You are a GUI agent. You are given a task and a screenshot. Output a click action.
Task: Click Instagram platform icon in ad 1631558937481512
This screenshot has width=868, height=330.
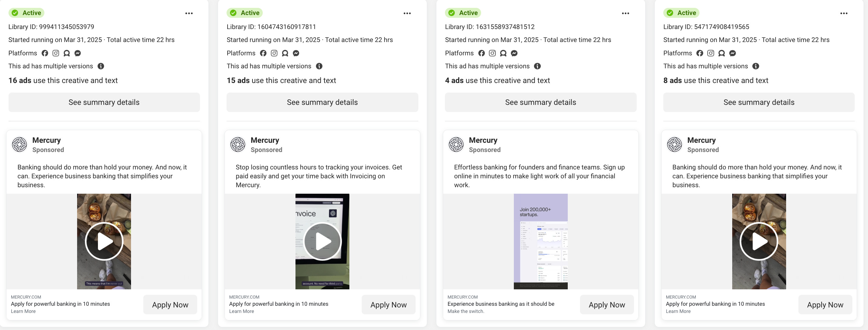(x=492, y=53)
